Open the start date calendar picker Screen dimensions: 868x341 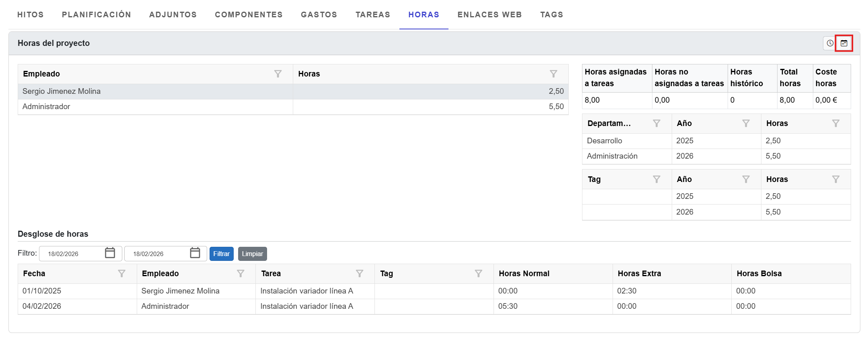[110, 253]
